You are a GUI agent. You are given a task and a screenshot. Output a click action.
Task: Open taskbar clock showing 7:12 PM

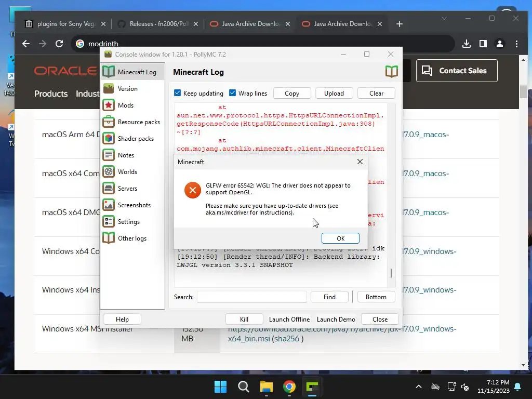click(x=494, y=387)
